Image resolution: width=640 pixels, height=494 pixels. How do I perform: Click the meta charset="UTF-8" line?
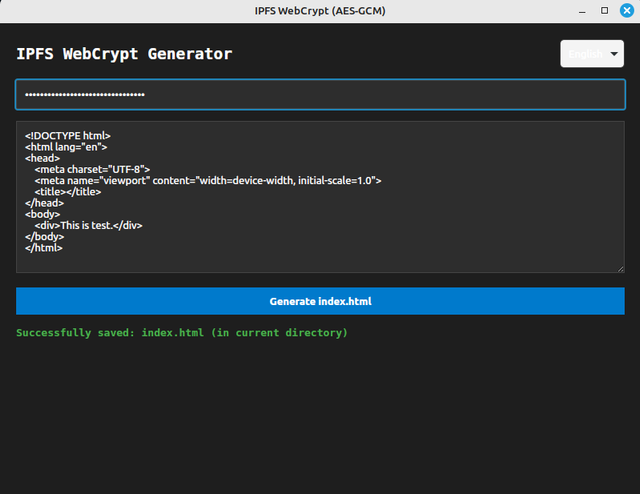point(92,169)
